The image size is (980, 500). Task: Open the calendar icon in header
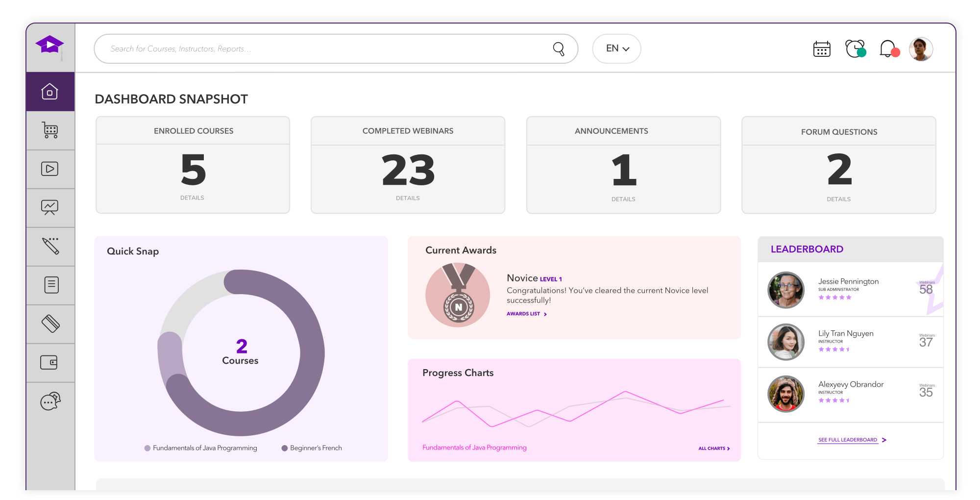[822, 49]
